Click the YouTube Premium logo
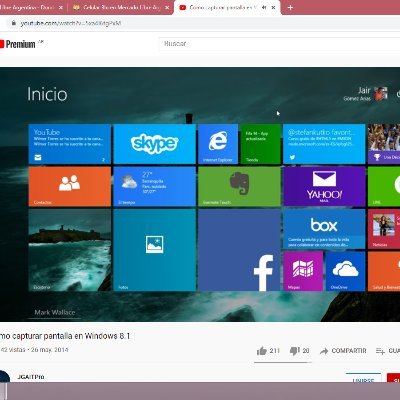 pyautogui.click(x=19, y=44)
